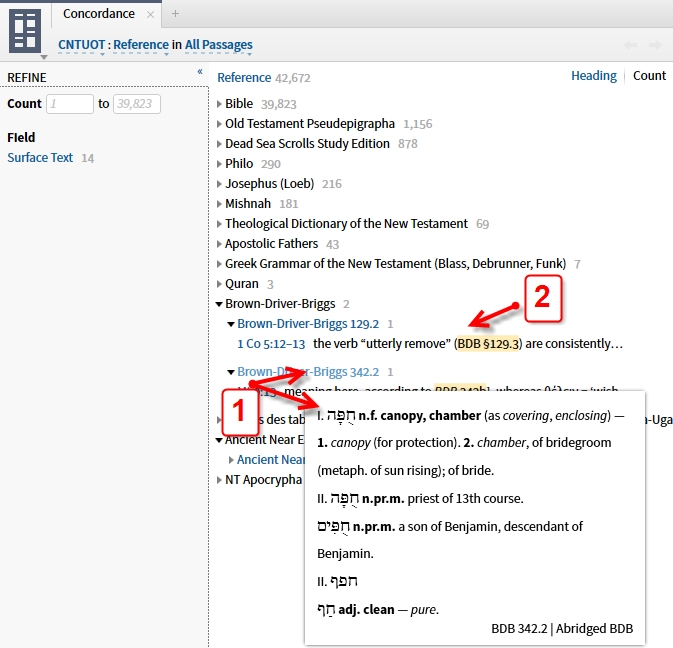Image resolution: width=673 pixels, height=648 pixels.
Task: Expand Greek Grammar of the New Testament
Action: (x=219, y=263)
